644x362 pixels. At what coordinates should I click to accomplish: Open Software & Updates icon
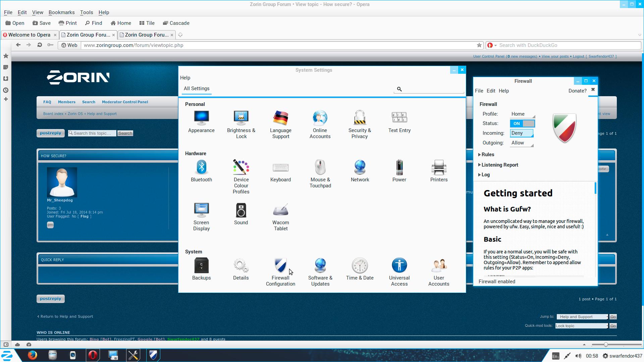[320, 266]
